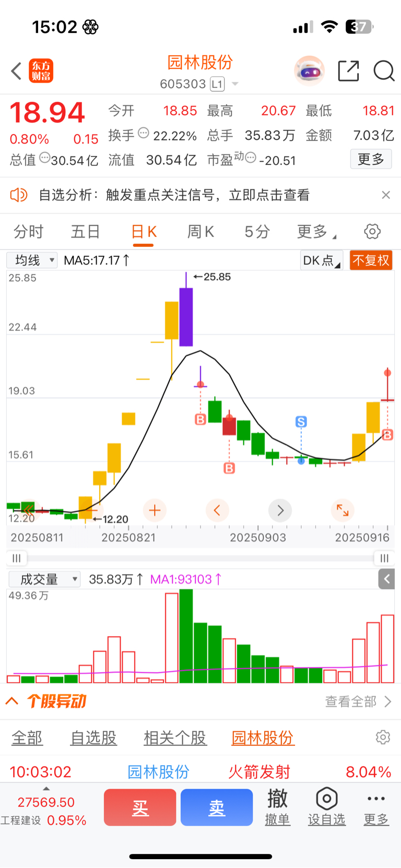Shift chart right with arrow button
This screenshot has width=401, height=868.
tap(280, 510)
